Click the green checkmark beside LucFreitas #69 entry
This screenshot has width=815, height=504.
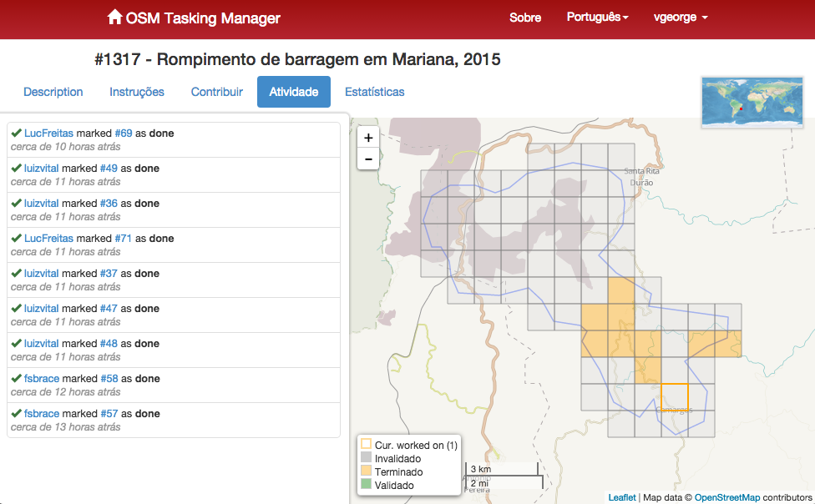click(x=15, y=132)
